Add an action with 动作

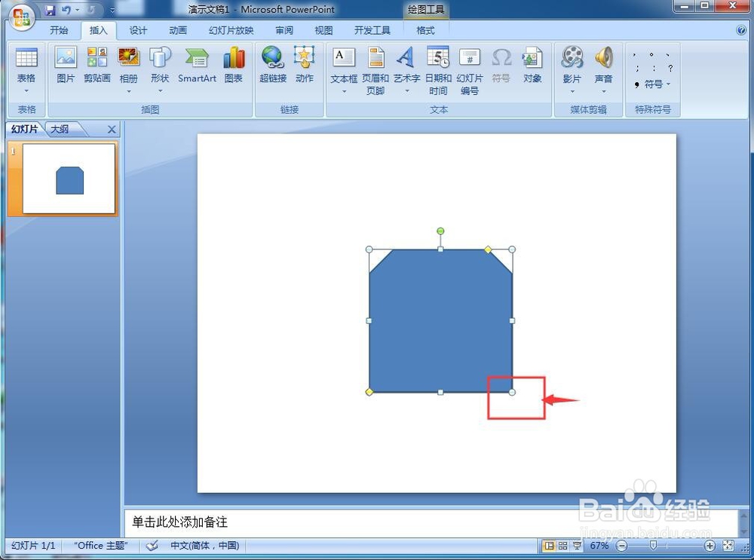[x=305, y=64]
